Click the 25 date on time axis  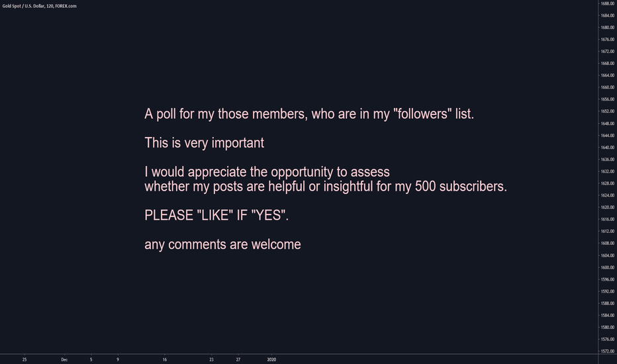pos(24,359)
